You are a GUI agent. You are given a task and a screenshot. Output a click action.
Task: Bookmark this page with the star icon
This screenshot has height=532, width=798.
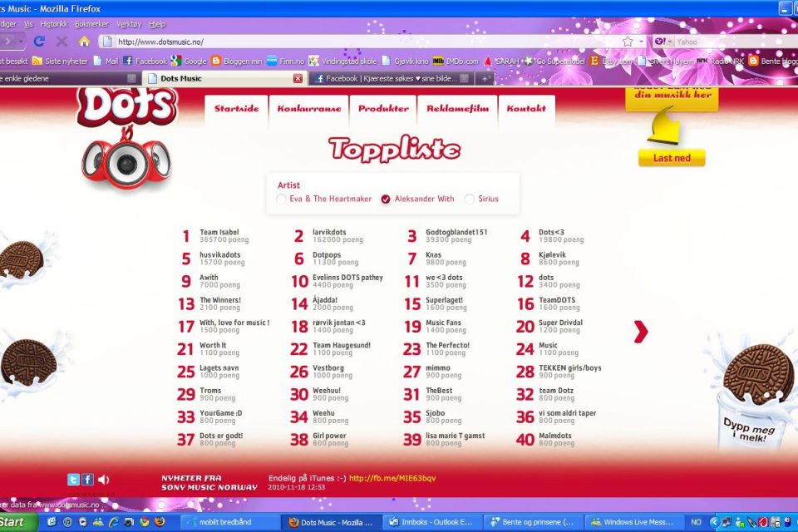pyautogui.click(x=628, y=41)
